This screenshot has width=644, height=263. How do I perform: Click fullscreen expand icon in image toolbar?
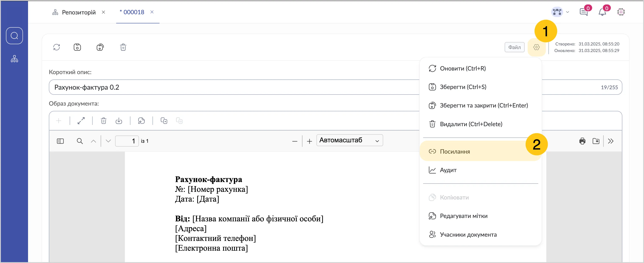[81, 121]
